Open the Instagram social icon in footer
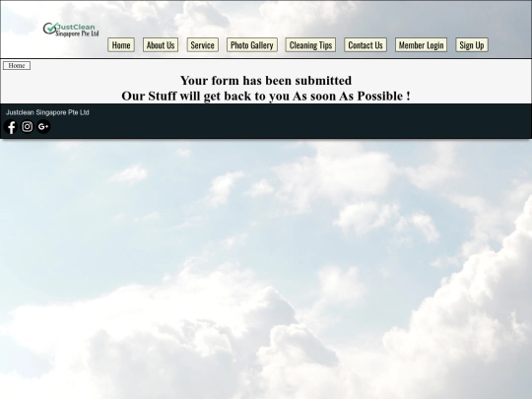The height and width of the screenshot is (399, 532). point(28,126)
